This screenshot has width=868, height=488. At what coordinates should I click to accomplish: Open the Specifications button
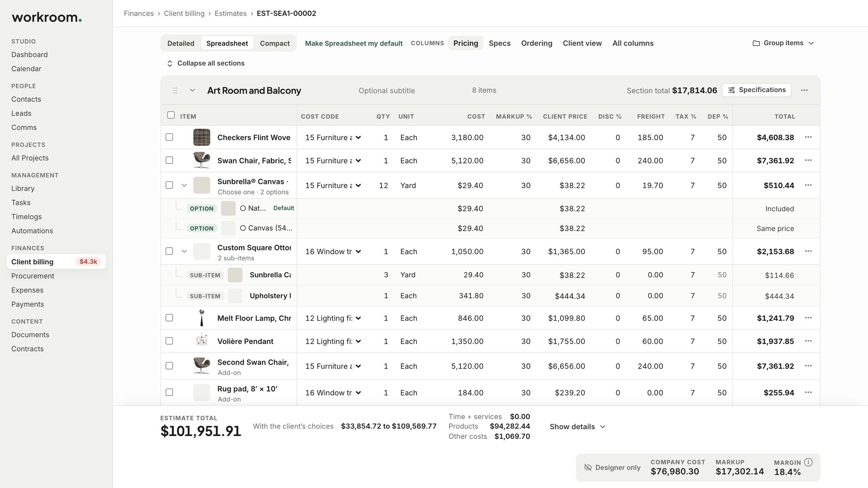(757, 90)
